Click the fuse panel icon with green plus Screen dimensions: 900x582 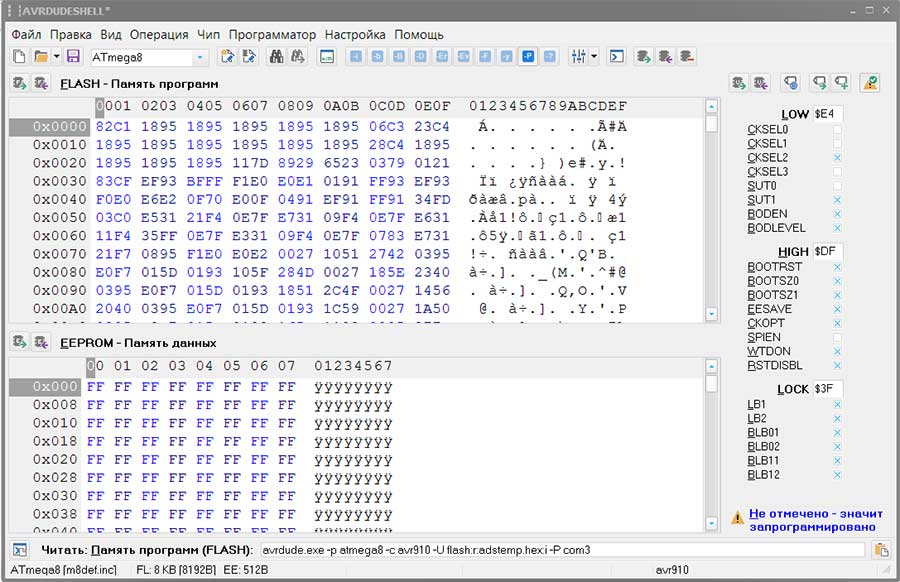pyautogui.click(x=841, y=83)
